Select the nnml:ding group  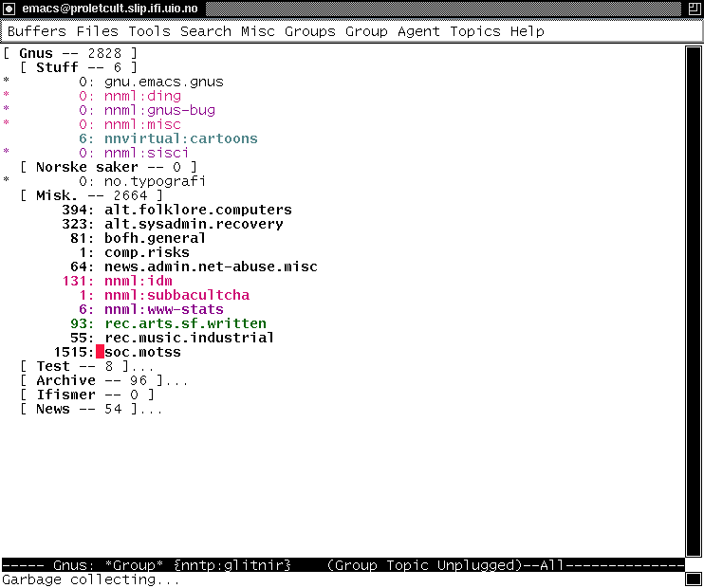pos(142,96)
